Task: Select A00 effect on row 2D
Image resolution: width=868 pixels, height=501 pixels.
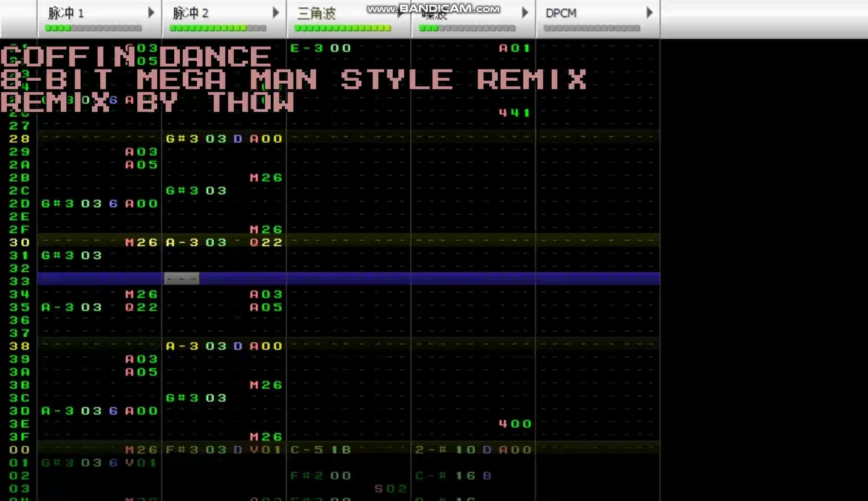Action: point(141,204)
